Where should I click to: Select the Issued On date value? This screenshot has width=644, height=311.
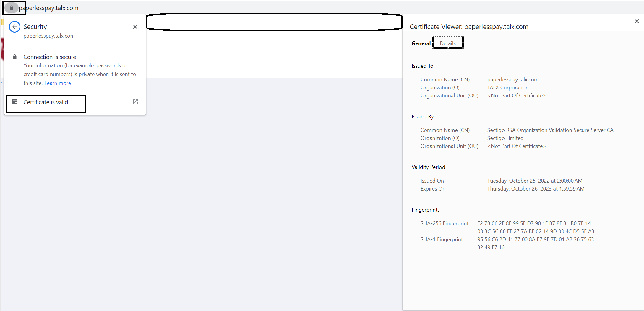pos(535,181)
